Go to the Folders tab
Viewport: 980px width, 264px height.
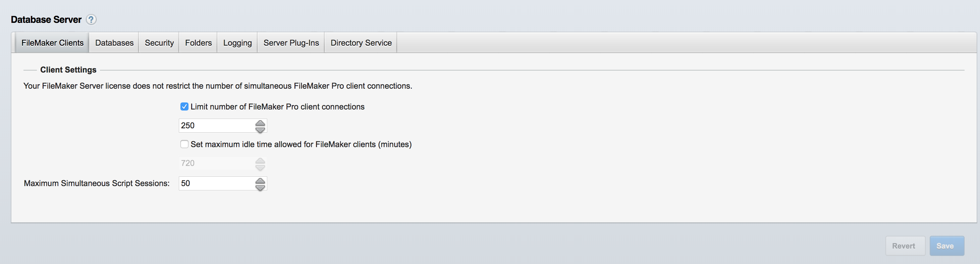point(198,43)
